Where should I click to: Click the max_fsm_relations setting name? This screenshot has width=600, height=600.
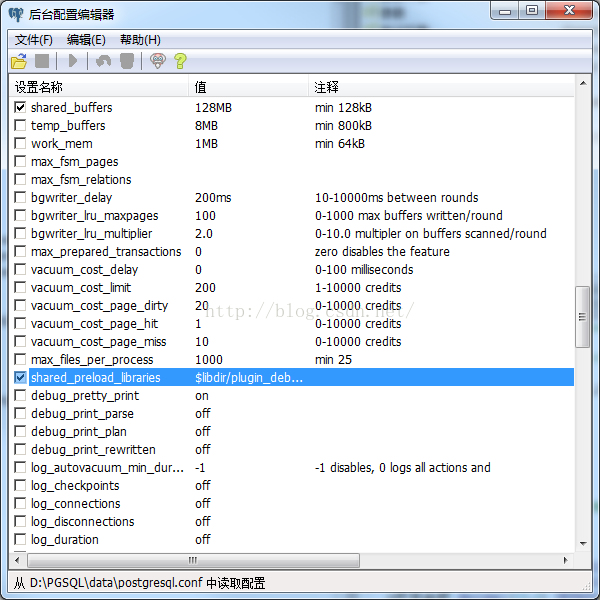click(81, 179)
